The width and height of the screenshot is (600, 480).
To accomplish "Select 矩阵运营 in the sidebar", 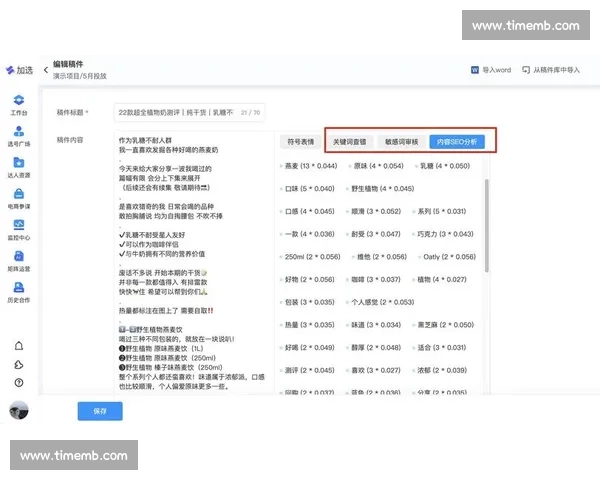I will click(x=19, y=261).
